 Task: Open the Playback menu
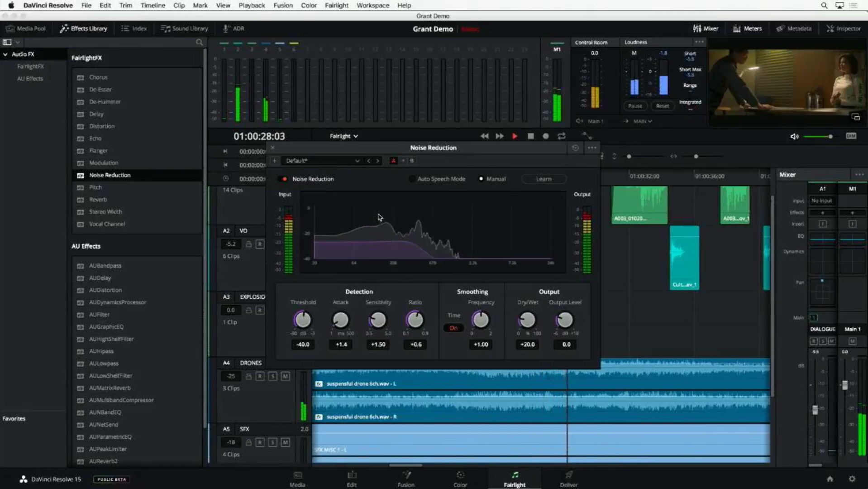pos(252,5)
